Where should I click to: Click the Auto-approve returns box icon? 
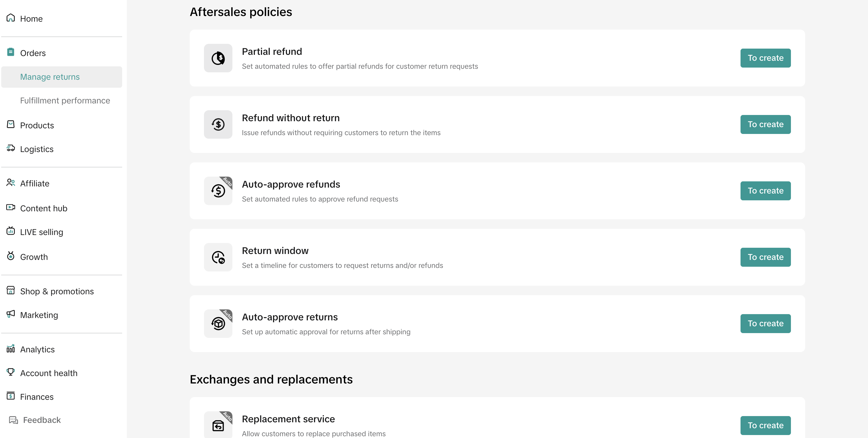[218, 323]
